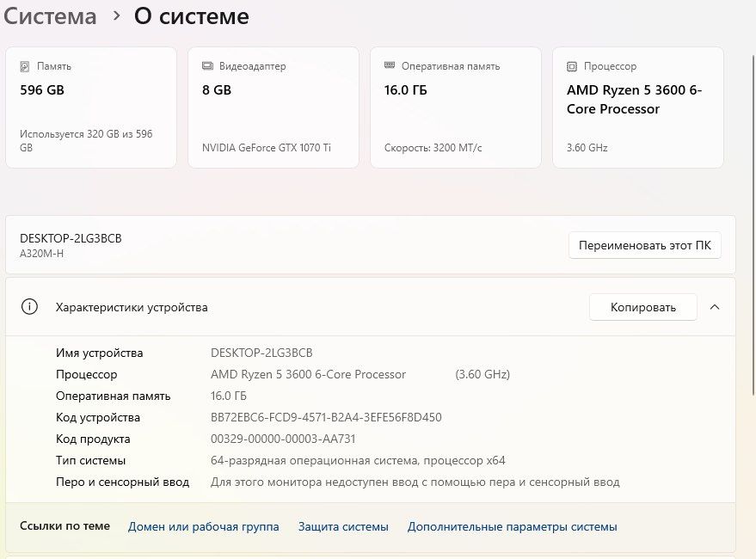
Task: Collapse the Характеристики устройства section chevron
Action: pos(715,307)
